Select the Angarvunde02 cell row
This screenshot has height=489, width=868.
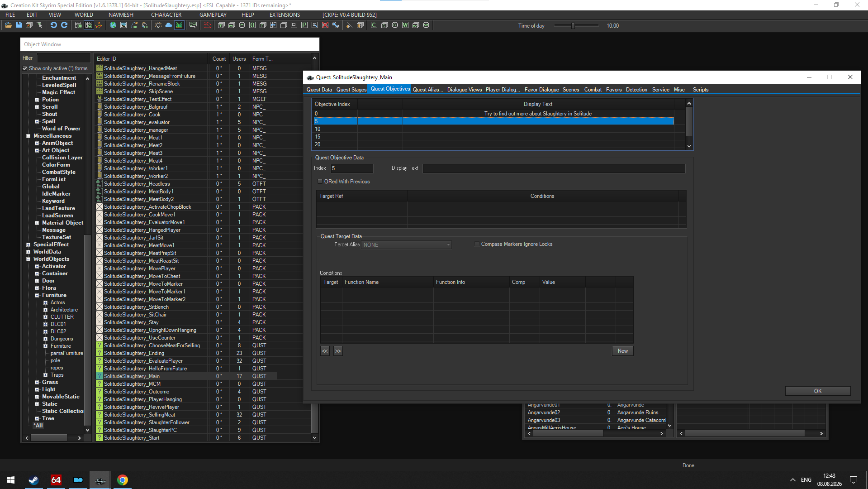(x=596, y=412)
